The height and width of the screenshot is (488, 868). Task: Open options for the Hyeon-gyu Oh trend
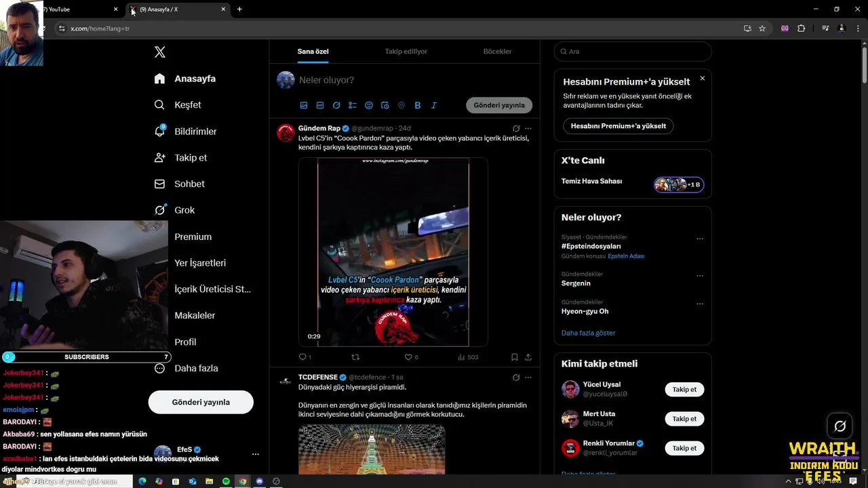pos(700,304)
